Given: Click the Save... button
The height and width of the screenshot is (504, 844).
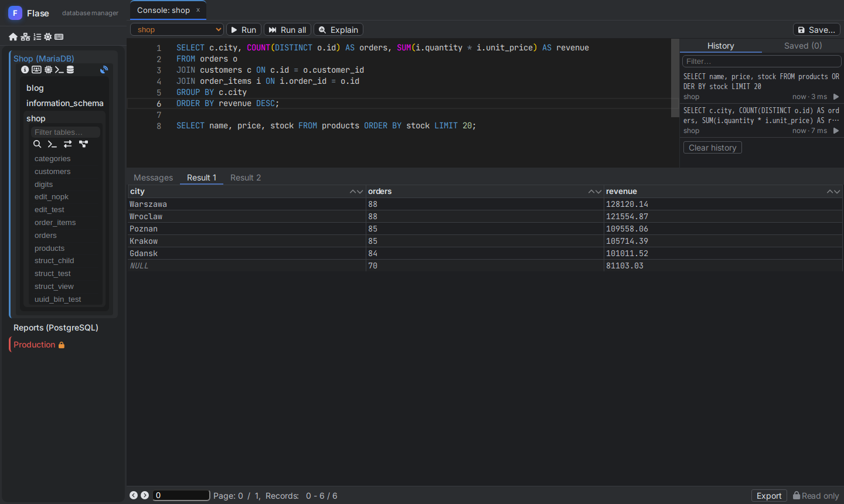Looking at the screenshot, I should pos(816,29).
